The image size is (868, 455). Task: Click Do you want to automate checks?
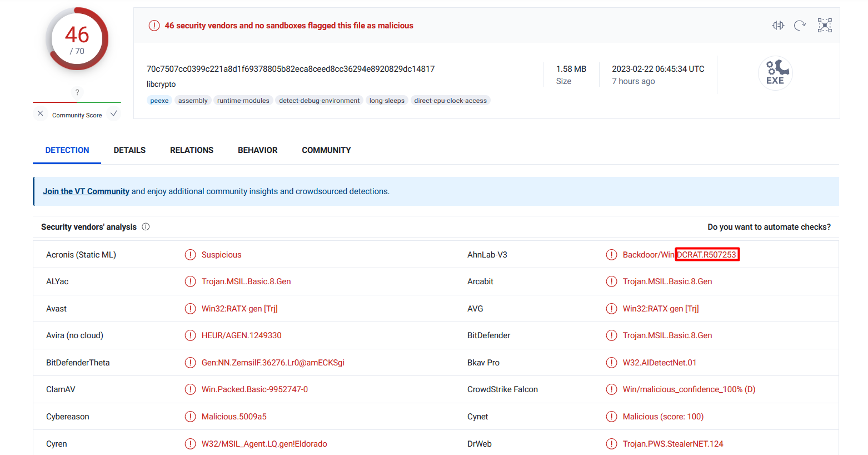coord(769,227)
